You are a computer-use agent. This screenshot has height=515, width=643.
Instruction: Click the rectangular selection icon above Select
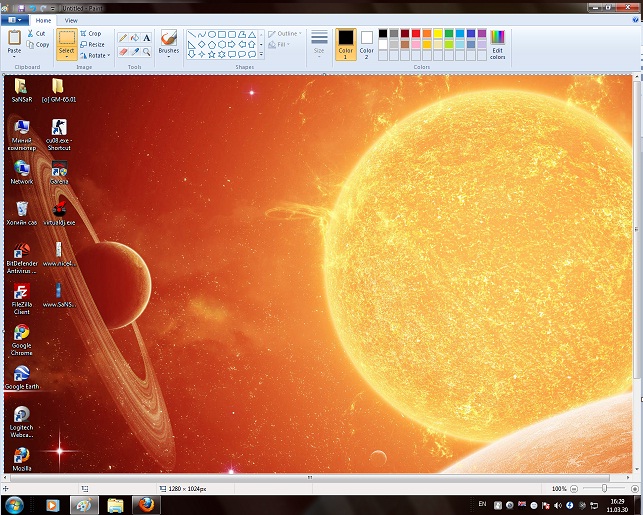click(x=66, y=38)
